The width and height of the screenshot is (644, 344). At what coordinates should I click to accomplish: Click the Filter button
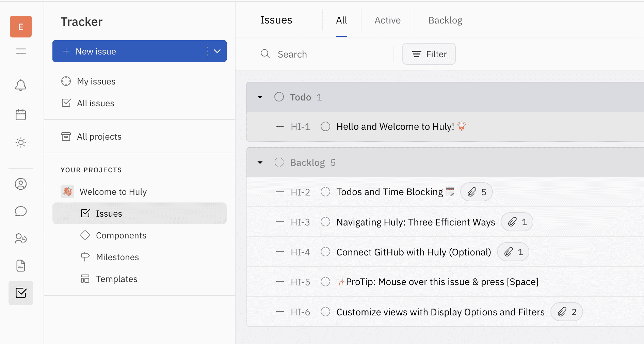coord(429,54)
